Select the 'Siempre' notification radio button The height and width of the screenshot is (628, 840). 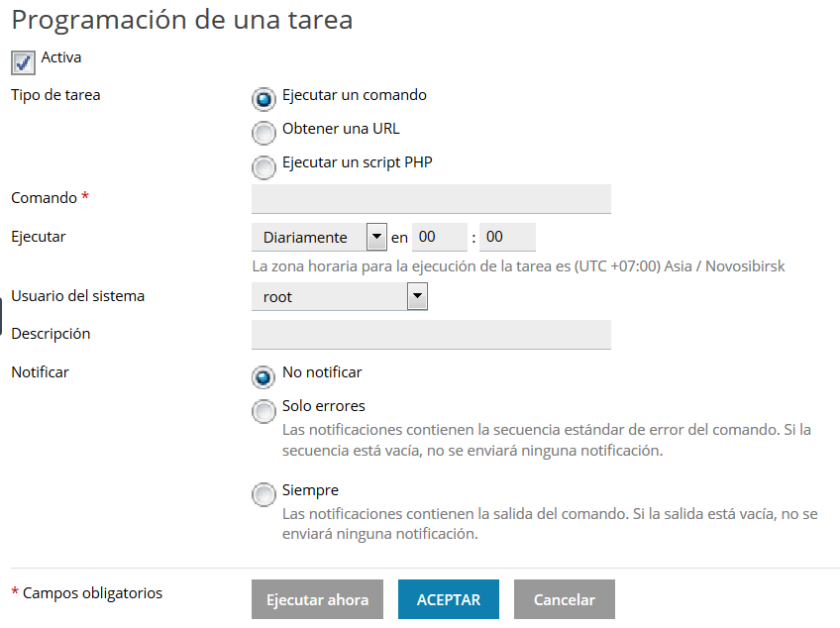point(263,494)
